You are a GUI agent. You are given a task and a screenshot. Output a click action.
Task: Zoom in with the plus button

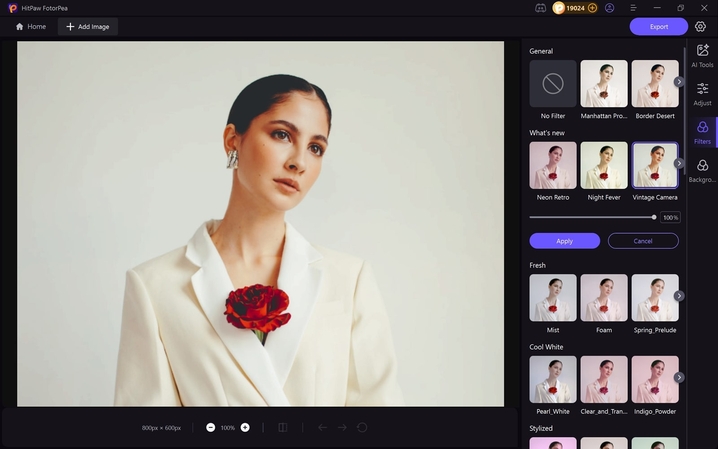(245, 427)
